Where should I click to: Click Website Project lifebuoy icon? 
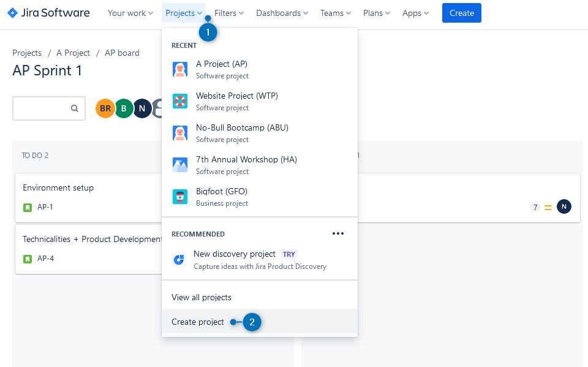coord(180,101)
